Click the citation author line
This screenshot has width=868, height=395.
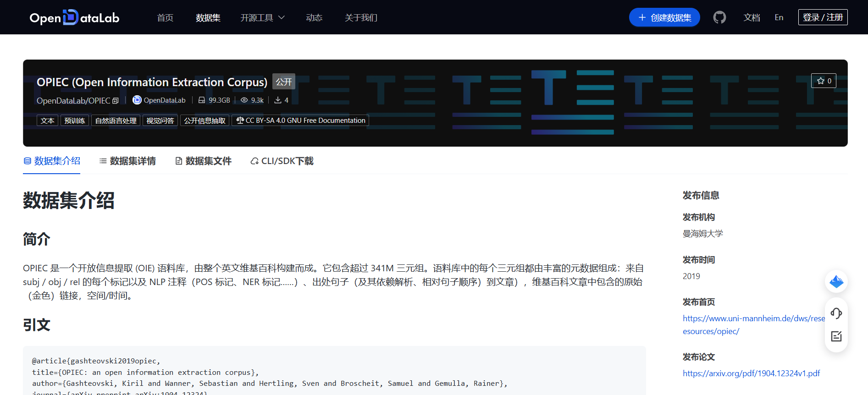tap(270, 383)
